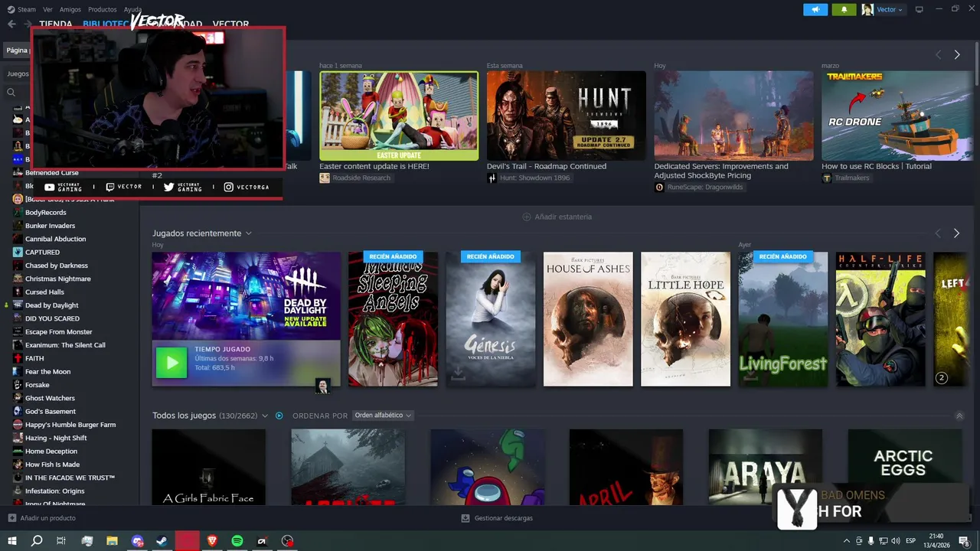The height and width of the screenshot is (551, 980).
Task: Open the Steam taskbar icon
Action: coord(162,541)
